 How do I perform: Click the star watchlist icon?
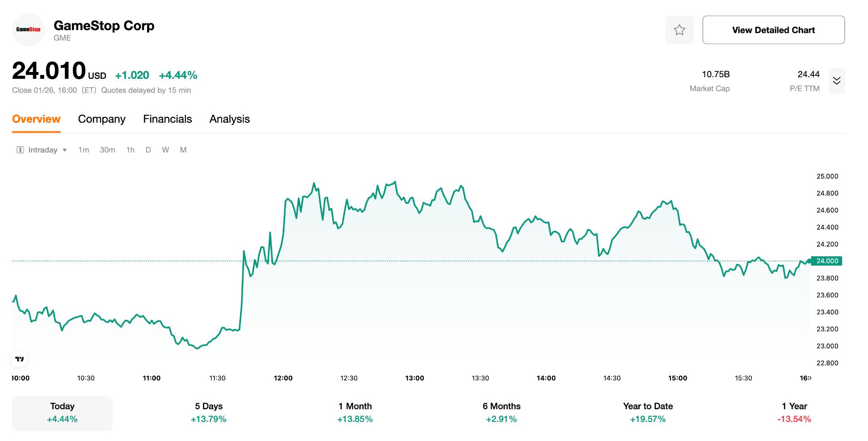679,30
